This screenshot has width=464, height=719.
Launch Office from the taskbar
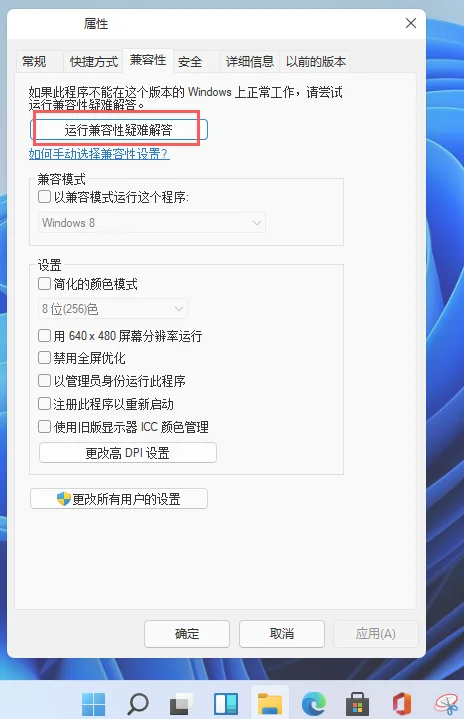pyautogui.click(x=402, y=703)
